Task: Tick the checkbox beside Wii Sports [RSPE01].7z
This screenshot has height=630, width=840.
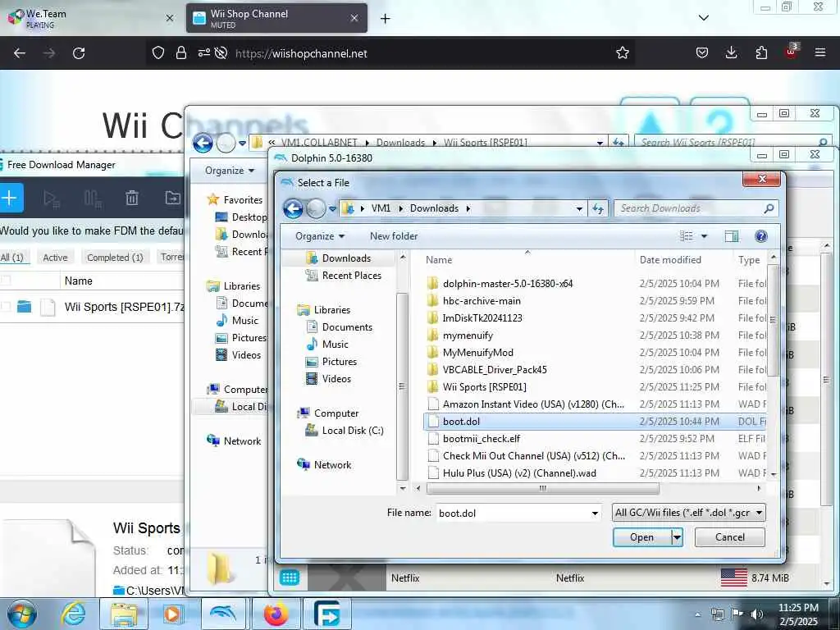Action: click(x=6, y=307)
